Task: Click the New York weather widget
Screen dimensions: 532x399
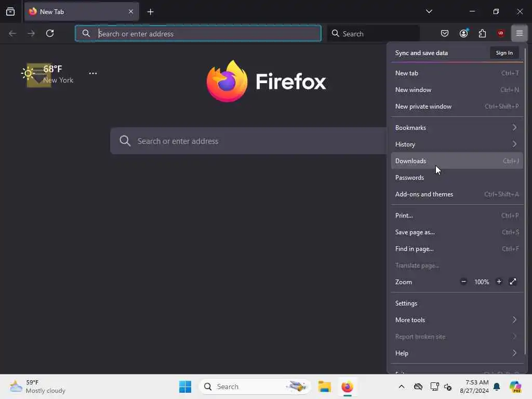Action: 47,74
